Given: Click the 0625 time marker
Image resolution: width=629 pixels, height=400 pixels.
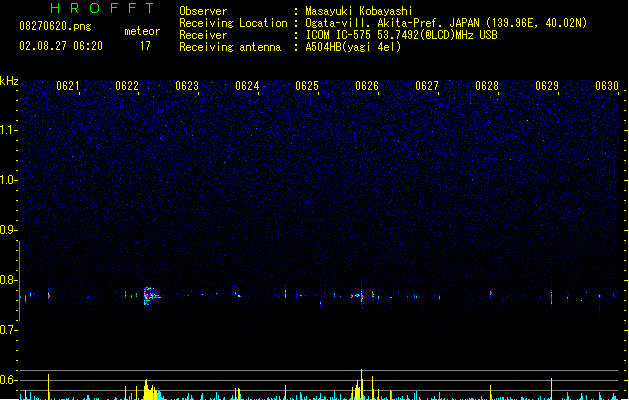Looking at the screenshot, I should 307,86.
